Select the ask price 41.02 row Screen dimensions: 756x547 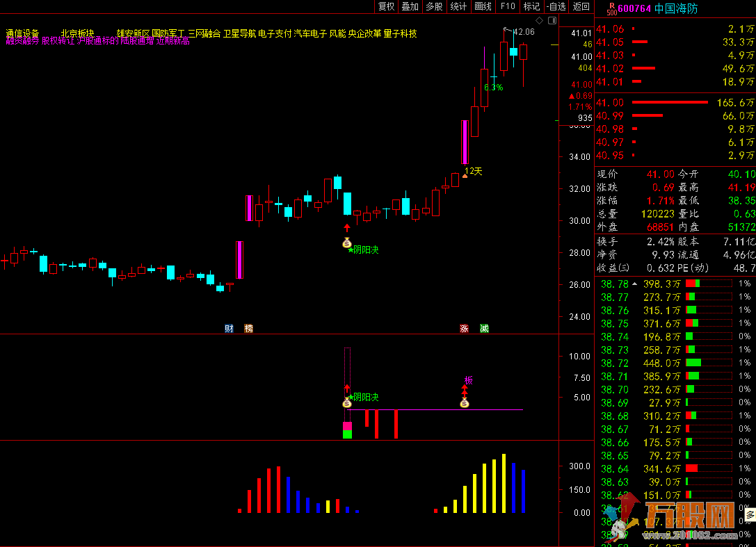point(675,69)
